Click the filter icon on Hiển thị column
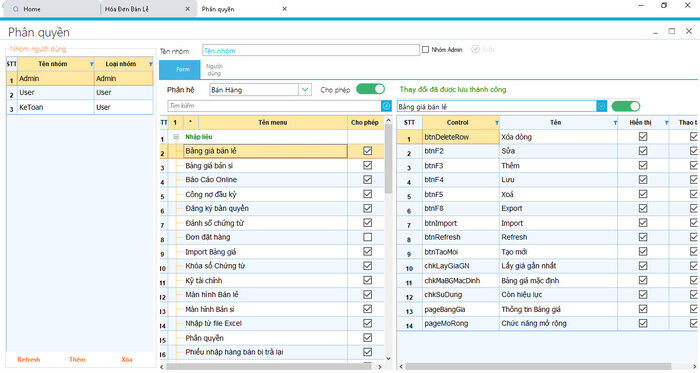The width and height of the screenshot is (700, 373). pyautogui.click(x=666, y=123)
